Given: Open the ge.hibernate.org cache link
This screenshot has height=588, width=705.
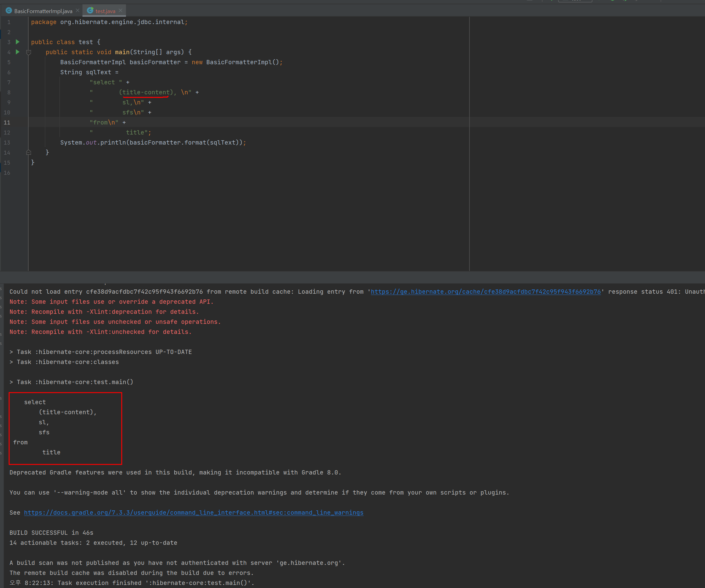Looking at the screenshot, I should 485,292.
